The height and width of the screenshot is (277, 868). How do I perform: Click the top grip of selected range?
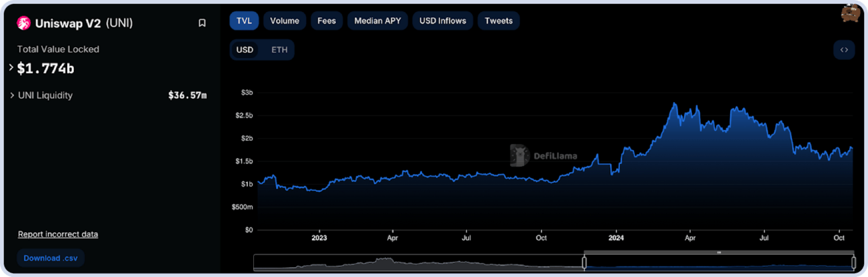719,252
